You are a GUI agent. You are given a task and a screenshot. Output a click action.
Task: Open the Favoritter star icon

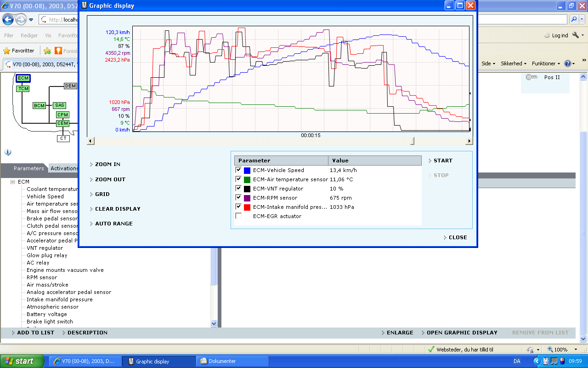(x=6, y=51)
